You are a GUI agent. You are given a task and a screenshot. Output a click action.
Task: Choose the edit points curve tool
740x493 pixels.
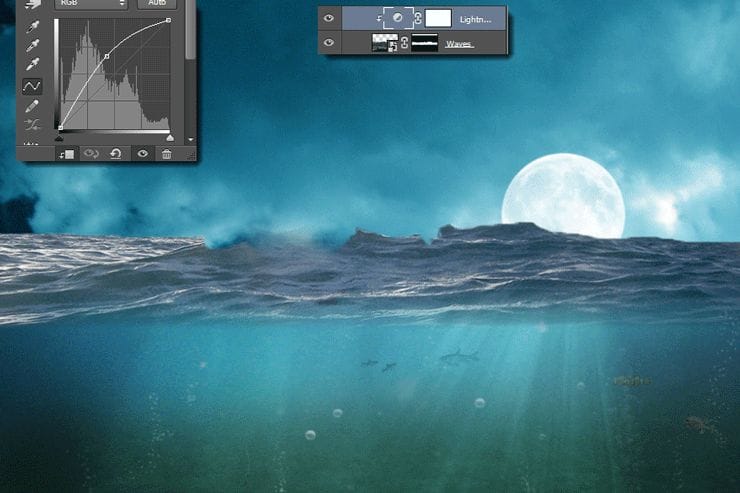pyautogui.click(x=32, y=86)
